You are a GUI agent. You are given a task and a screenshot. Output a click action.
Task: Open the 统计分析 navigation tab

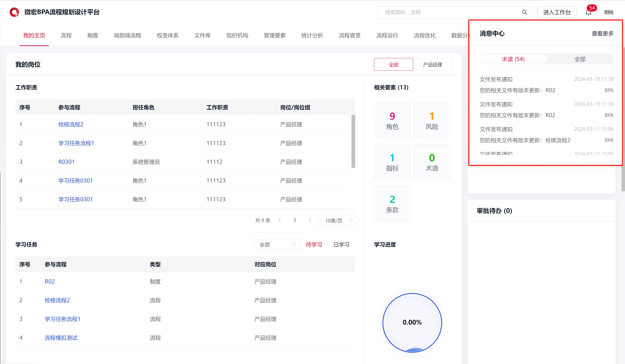(312, 35)
